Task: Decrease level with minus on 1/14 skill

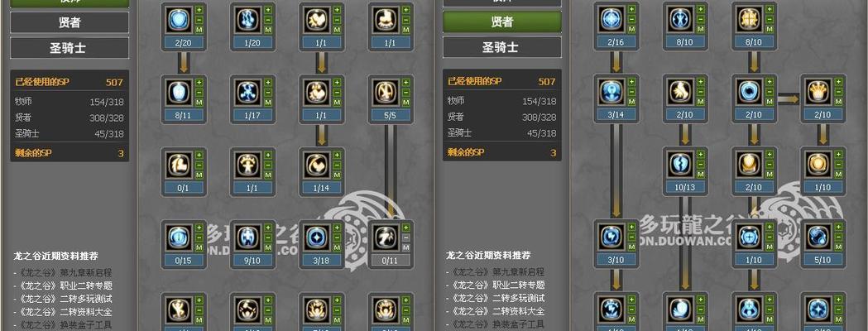Action: coord(337,165)
